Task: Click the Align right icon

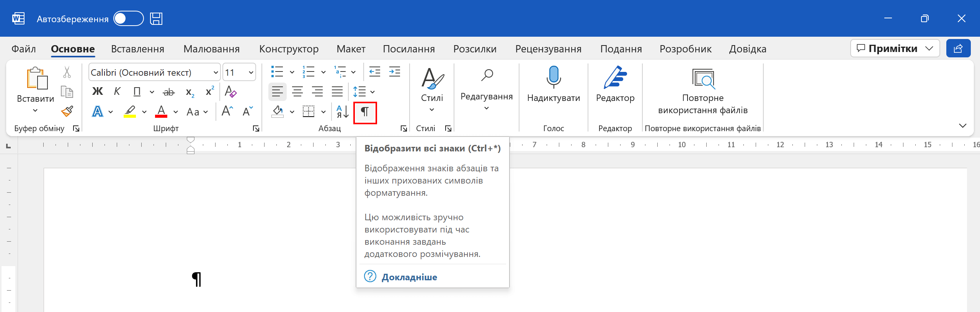Action: point(317,91)
